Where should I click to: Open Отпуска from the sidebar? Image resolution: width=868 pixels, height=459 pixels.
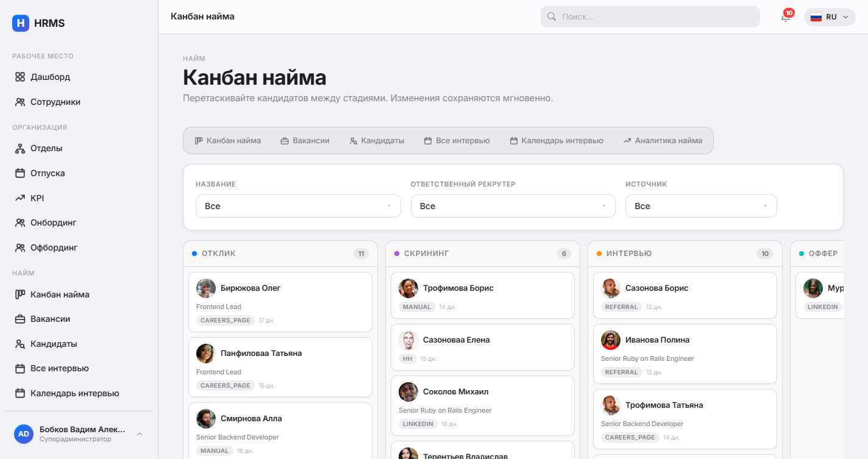(79, 173)
